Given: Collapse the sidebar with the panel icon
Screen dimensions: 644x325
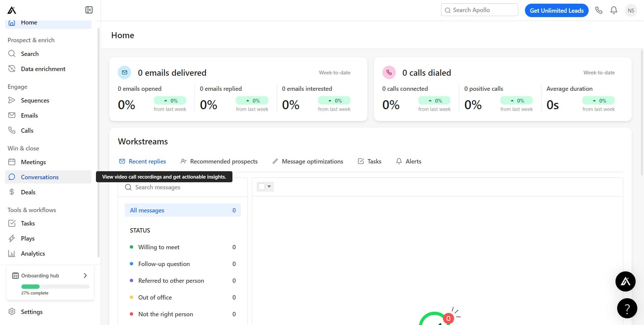Looking at the screenshot, I should point(89,10).
